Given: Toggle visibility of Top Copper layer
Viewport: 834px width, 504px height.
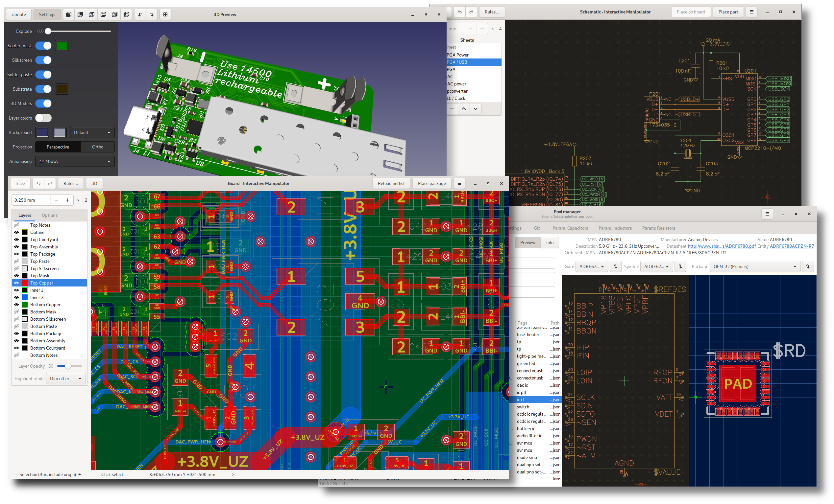Looking at the screenshot, I should click(16, 283).
